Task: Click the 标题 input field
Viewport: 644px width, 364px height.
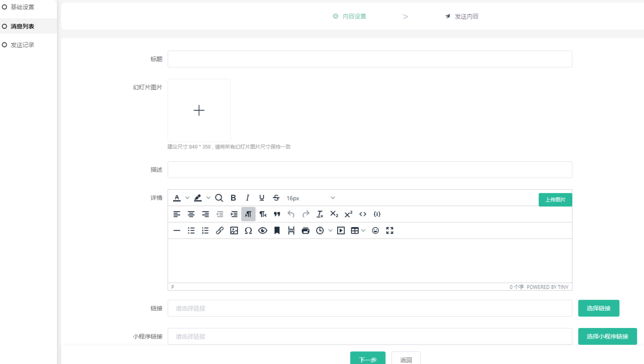Action: pyautogui.click(x=369, y=59)
